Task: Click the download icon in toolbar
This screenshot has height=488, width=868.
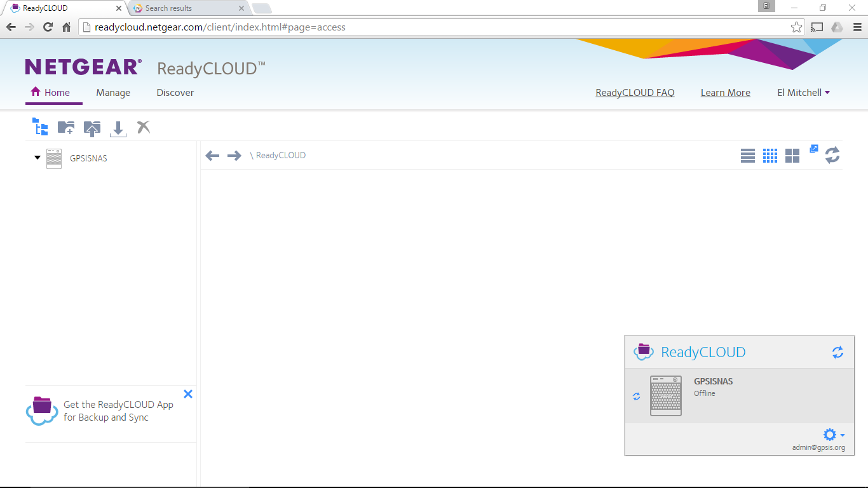Action: point(118,129)
